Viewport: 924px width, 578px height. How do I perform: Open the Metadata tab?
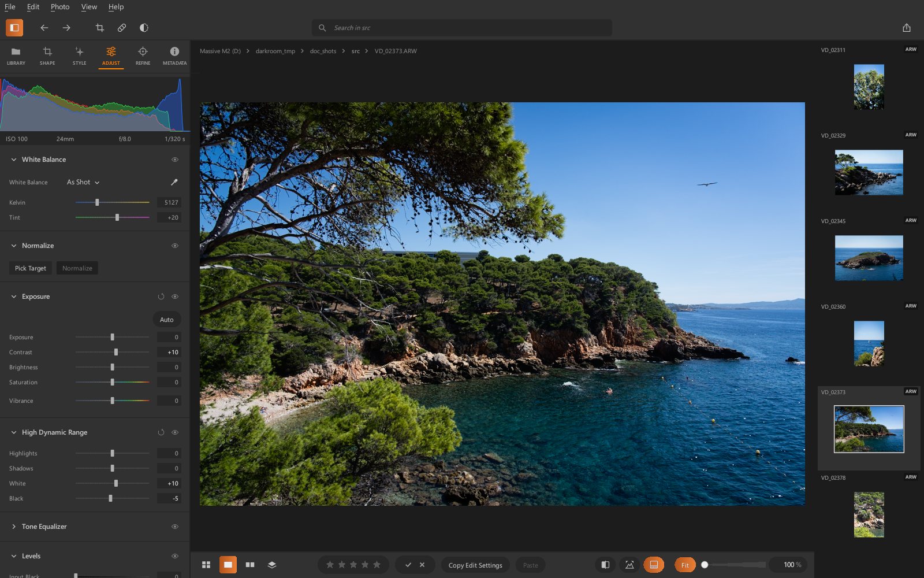pos(174,55)
